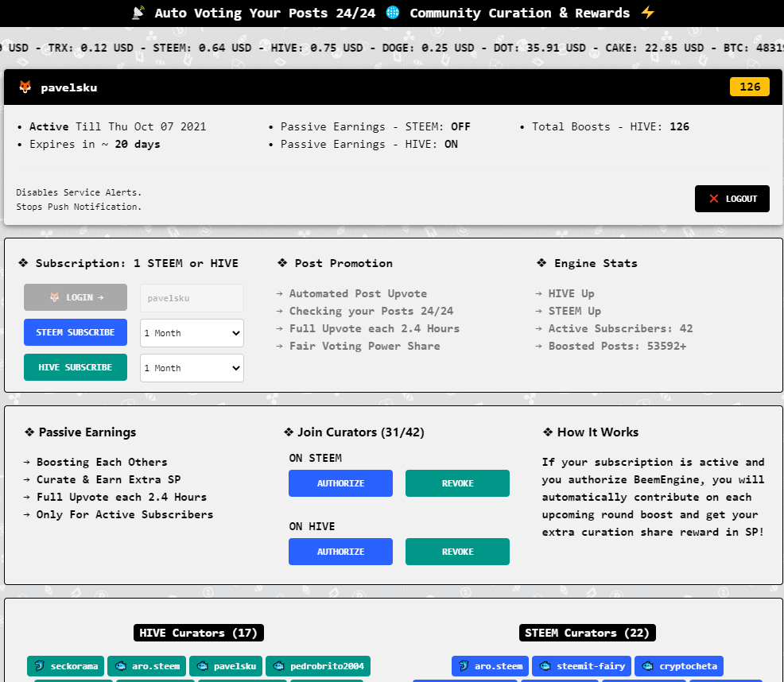Click the 'Post Promotion' heading
Image resolution: width=784 pixels, height=682 pixels.
[343, 264]
